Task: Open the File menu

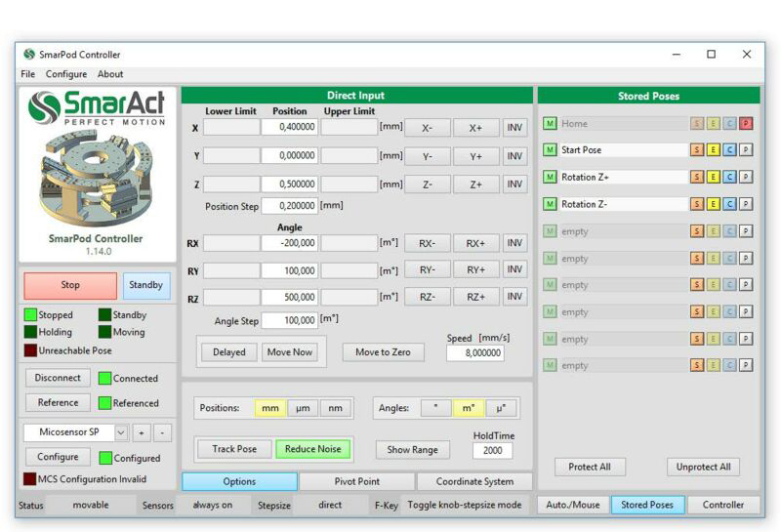Action: coord(28,74)
